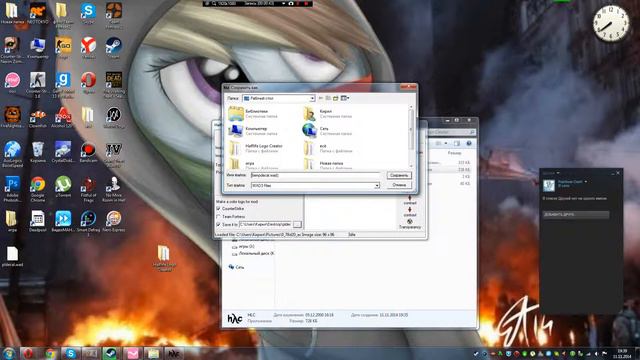This screenshot has height=360, width=640.
Task: Expand the folder location dropdown in save dialog
Action: pyautogui.click(x=312, y=98)
